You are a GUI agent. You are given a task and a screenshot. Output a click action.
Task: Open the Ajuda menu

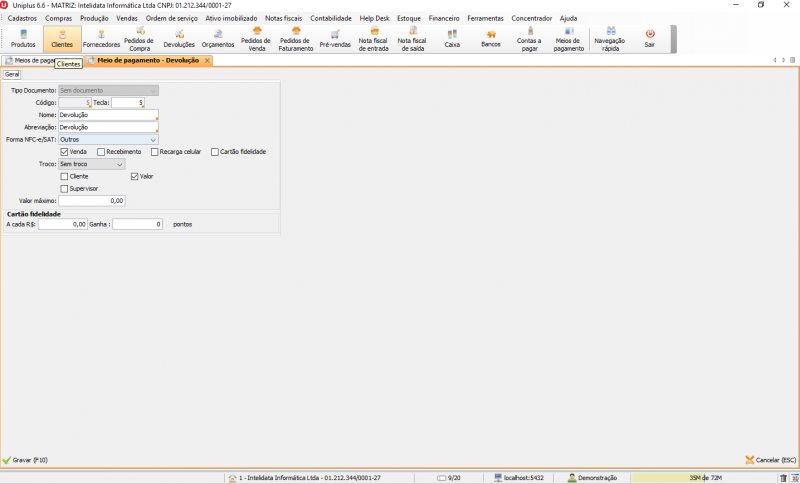pyautogui.click(x=568, y=18)
